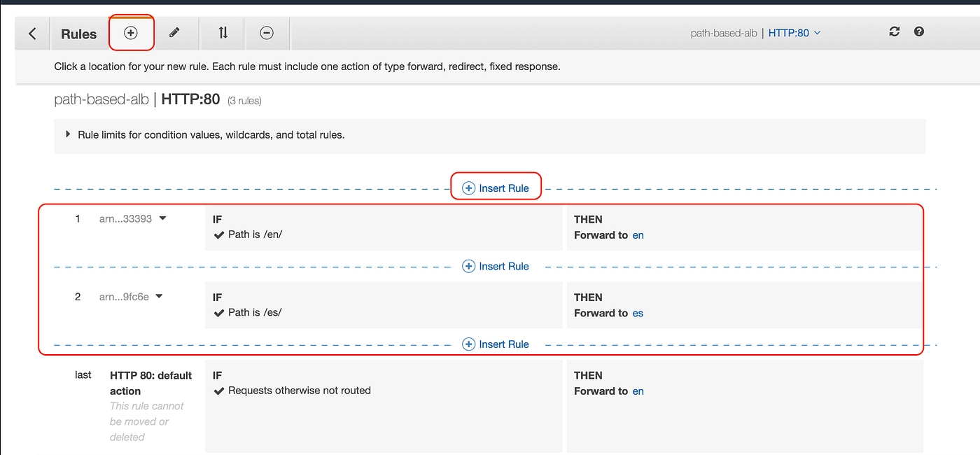Open the es target group link

638,314
